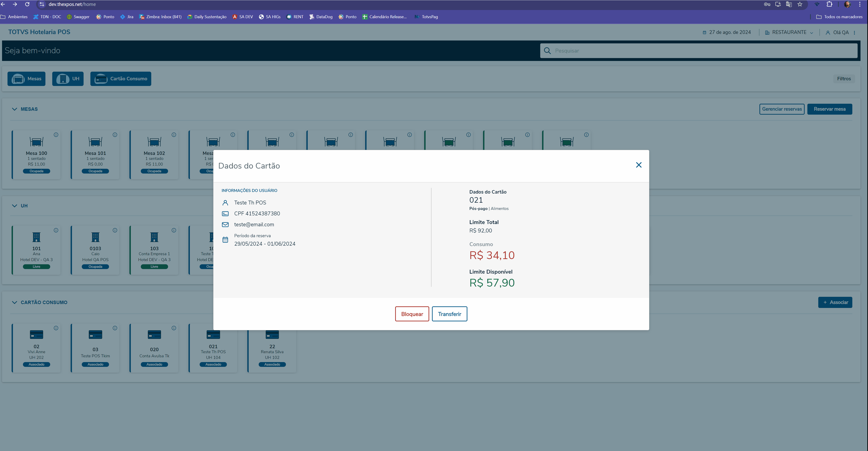
Task: Open info icon on Mesa 100 card
Action: click(56, 135)
